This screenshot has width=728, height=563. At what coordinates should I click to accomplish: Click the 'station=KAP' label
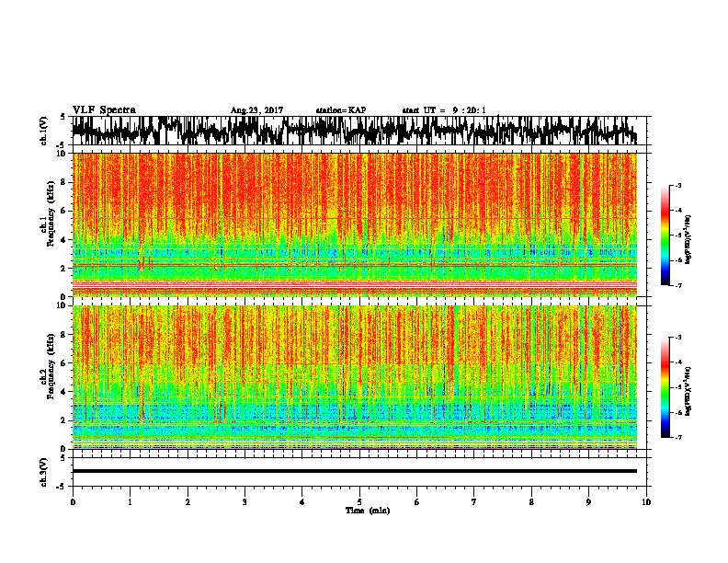click(x=341, y=110)
